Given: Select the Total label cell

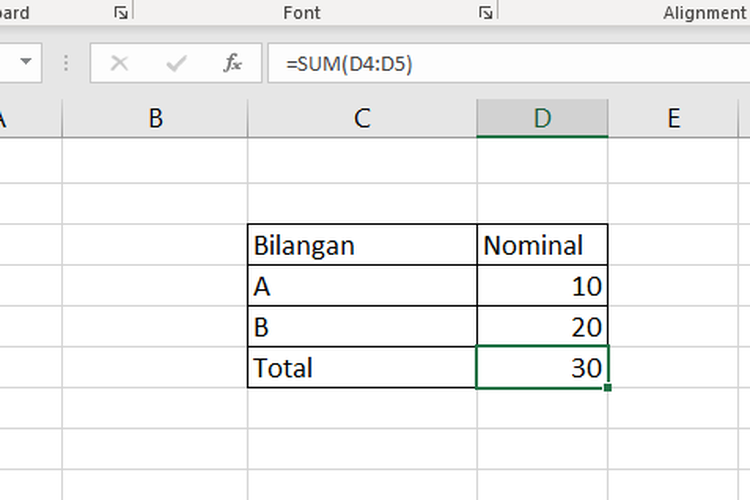Looking at the screenshot, I should (x=362, y=367).
